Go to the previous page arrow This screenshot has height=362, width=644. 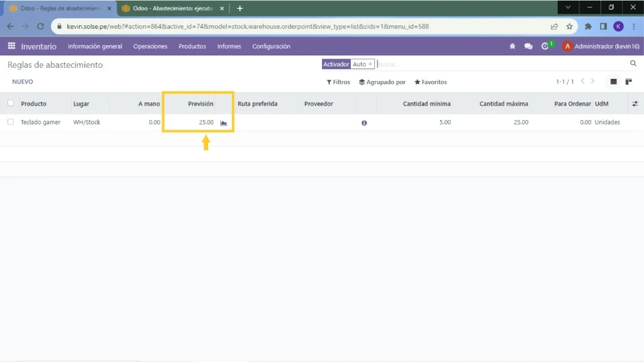point(582,81)
